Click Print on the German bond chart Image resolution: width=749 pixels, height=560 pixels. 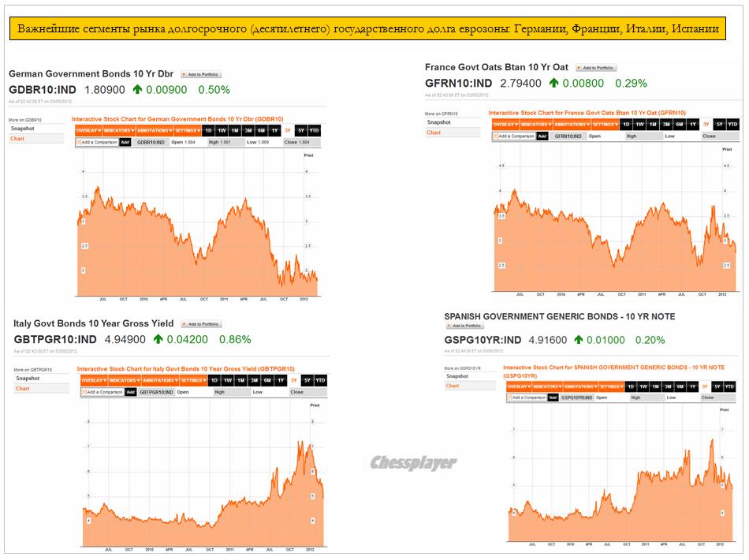(x=308, y=155)
